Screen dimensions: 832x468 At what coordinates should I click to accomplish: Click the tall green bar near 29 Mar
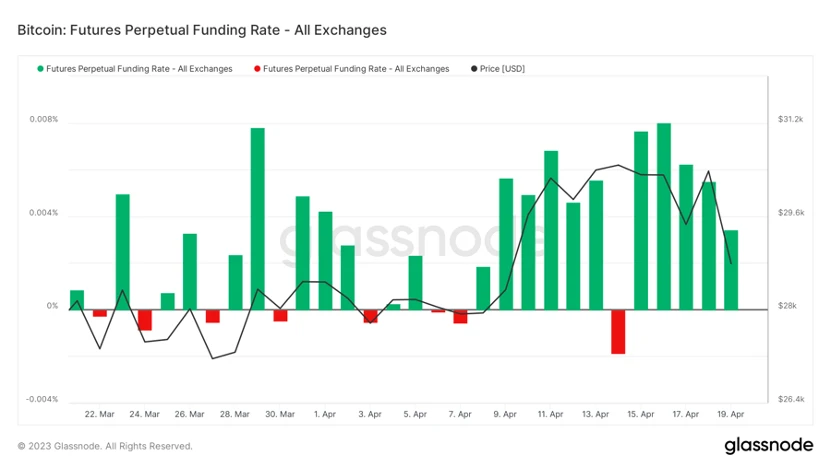(x=257, y=219)
